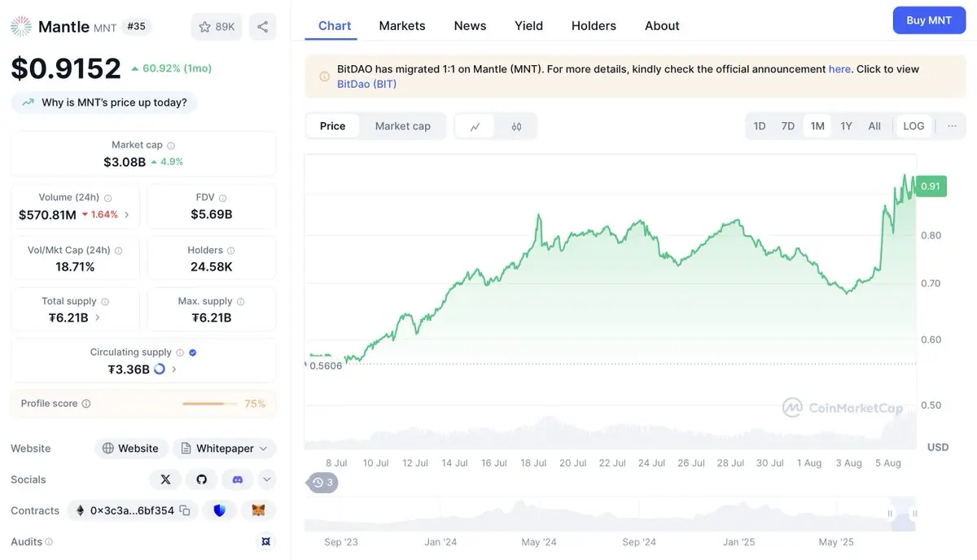Select Market cap chart toggle

pyautogui.click(x=402, y=126)
